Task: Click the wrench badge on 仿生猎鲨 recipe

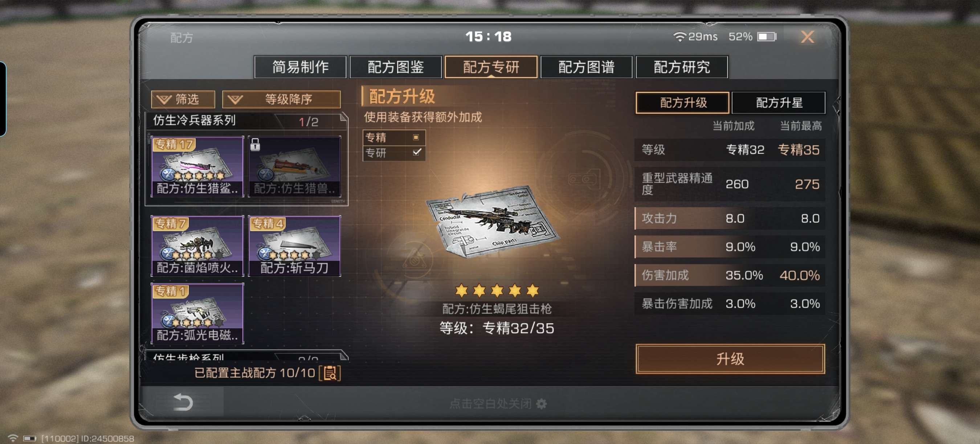Action: (167, 174)
